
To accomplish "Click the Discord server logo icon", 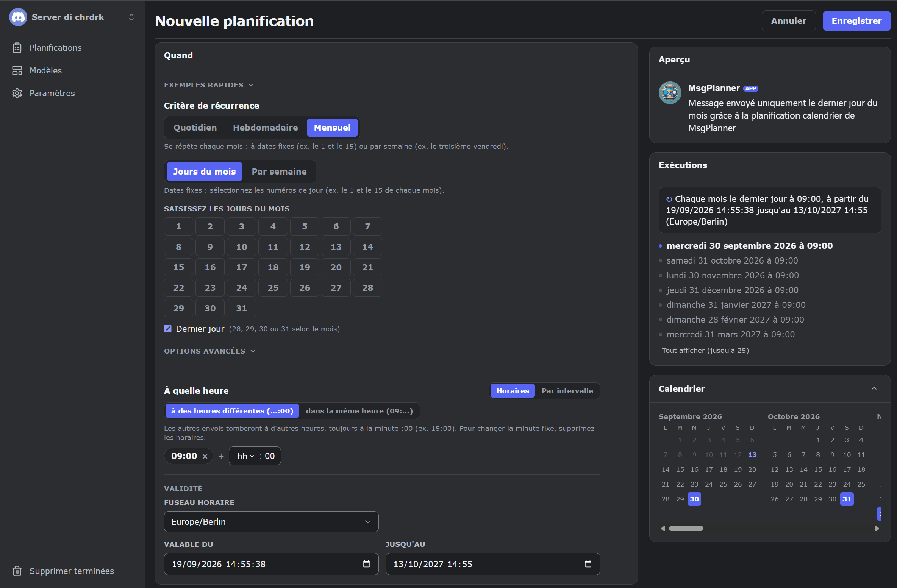I will point(18,17).
